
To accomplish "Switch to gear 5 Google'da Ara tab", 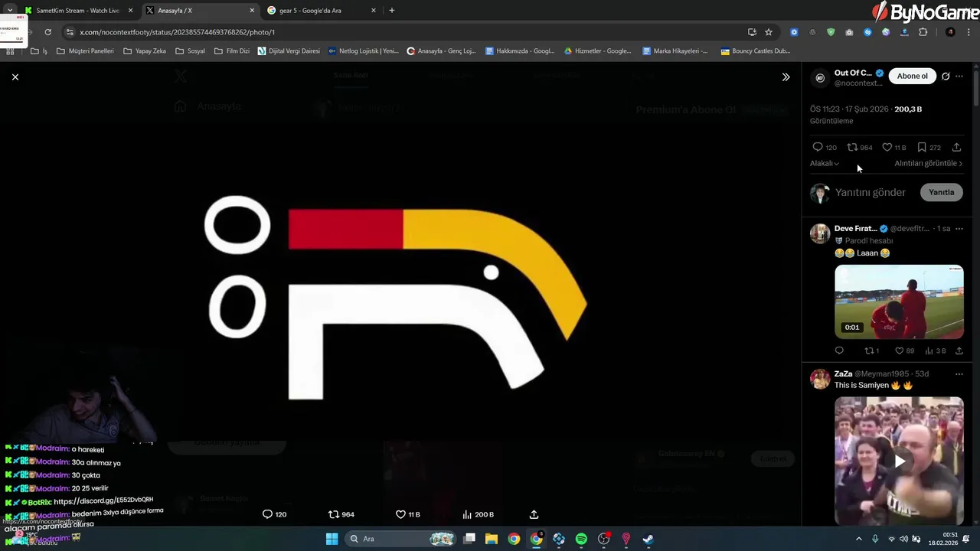I will [320, 11].
